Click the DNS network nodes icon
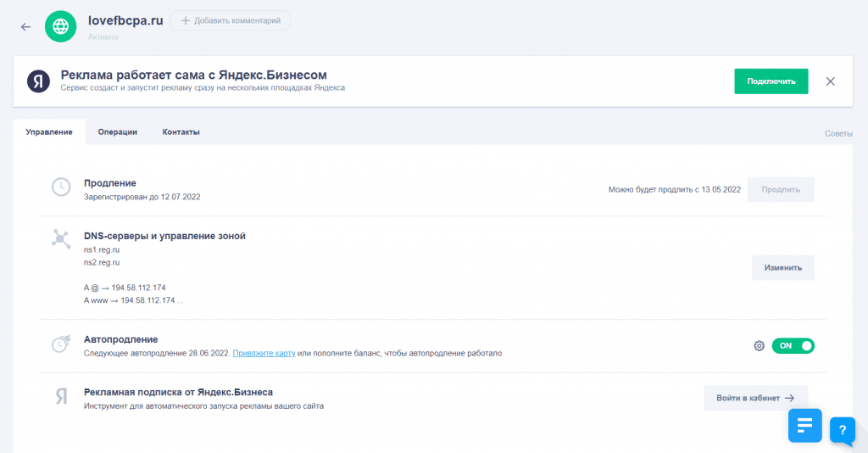Image resolution: width=868 pixels, height=453 pixels. (61, 238)
